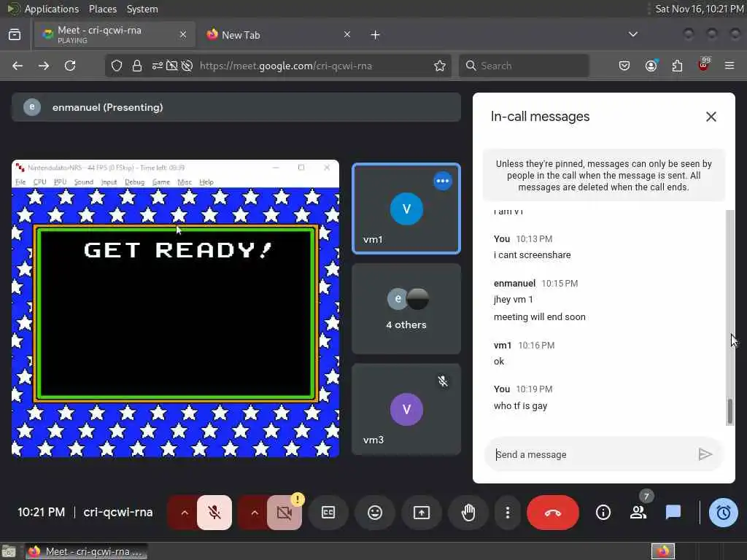Unmute the microphone in call controls
Viewport: 747px width, 560px height.
tap(214, 513)
